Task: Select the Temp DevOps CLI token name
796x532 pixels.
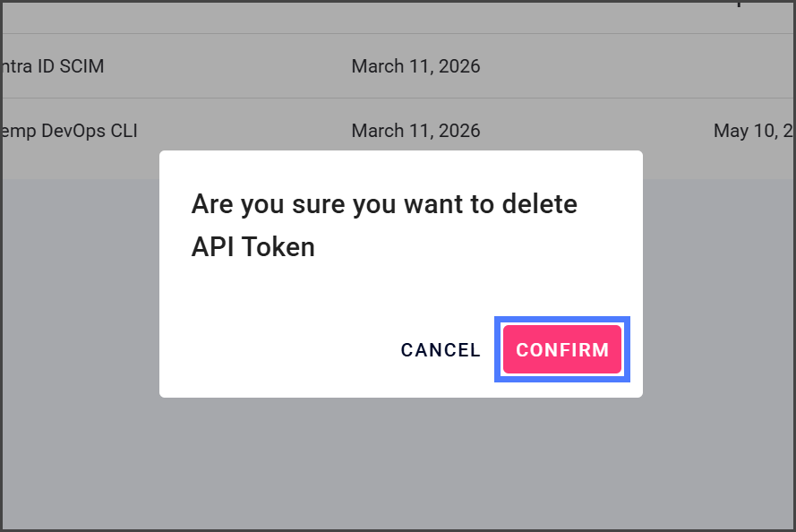Action: click(x=70, y=131)
